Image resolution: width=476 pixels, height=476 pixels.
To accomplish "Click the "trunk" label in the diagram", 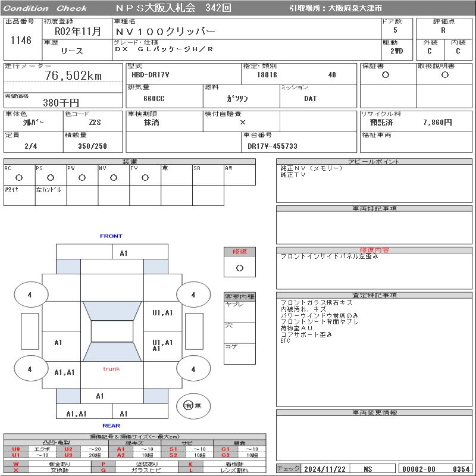I will click(x=111, y=369).
